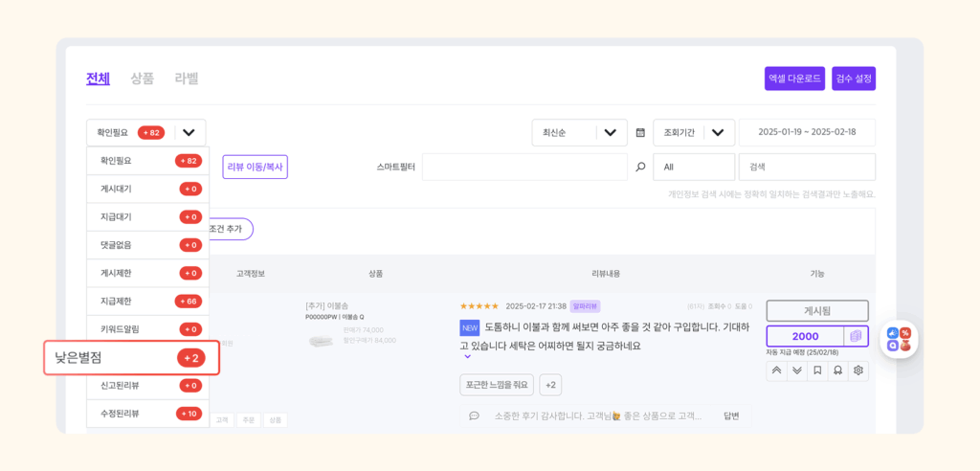
Task: Select 낮은별점 +2 in dropdown list
Action: click(x=132, y=358)
